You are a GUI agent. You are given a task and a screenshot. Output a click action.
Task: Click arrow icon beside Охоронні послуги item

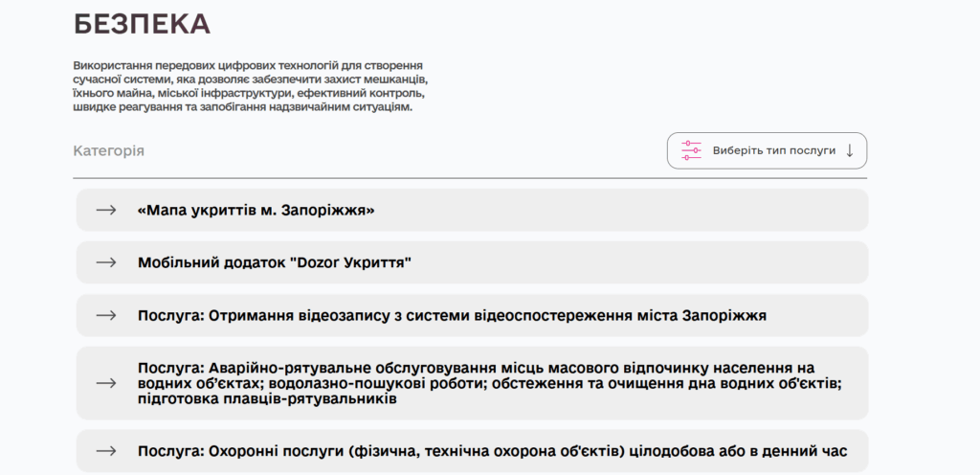[106, 450]
